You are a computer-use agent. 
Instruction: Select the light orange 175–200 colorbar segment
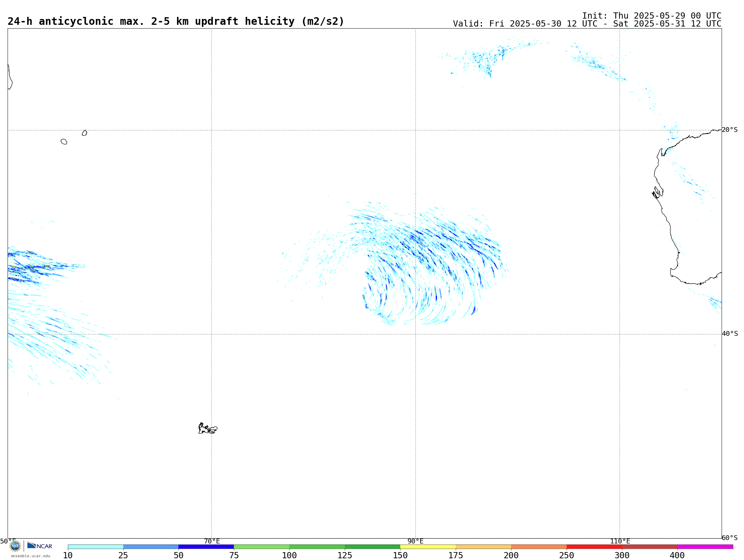coord(483,547)
